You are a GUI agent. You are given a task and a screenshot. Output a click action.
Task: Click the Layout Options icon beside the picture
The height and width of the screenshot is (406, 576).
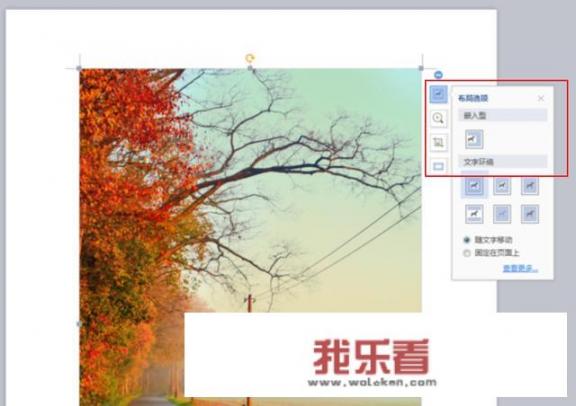[x=439, y=94]
